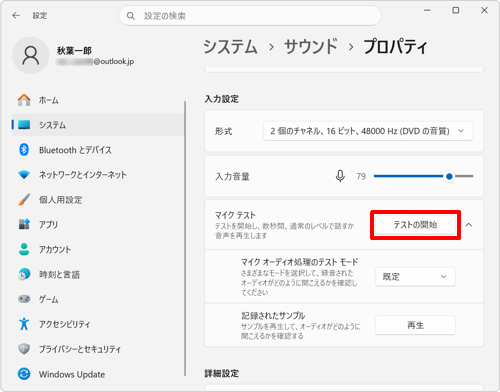This screenshot has width=500, height=392.
Task: Click the privacy shield icon
Action: coord(24,349)
